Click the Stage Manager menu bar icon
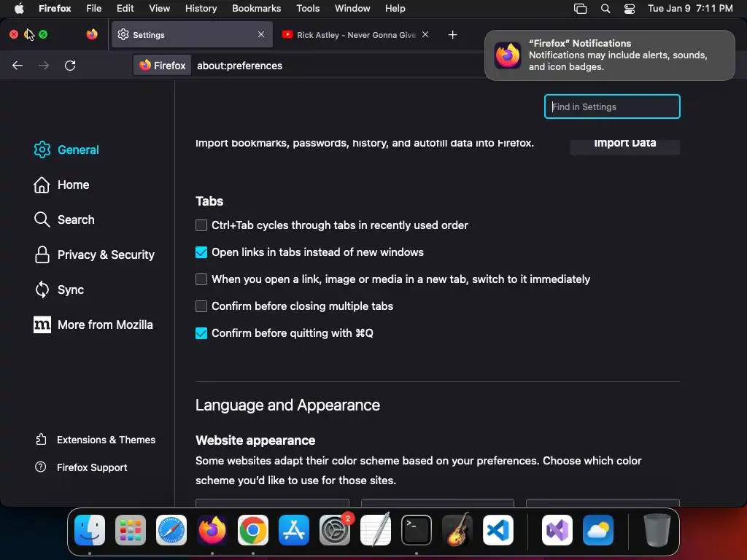Viewport: 747px width, 560px height. point(580,9)
